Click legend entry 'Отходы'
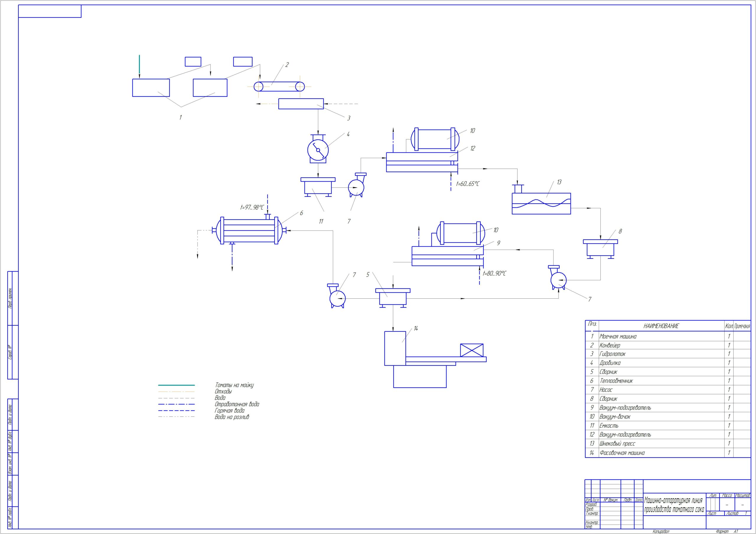This screenshot has width=756, height=534. pyautogui.click(x=223, y=391)
